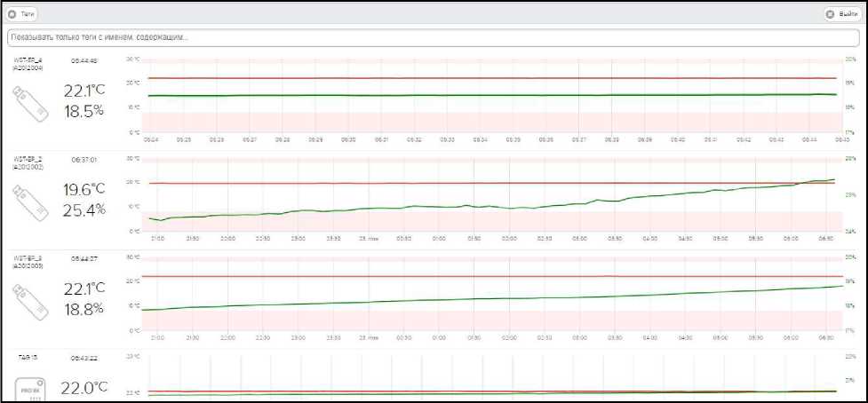
Task: Click the 06:44:48 timestamp
Action: click(x=84, y=61)
